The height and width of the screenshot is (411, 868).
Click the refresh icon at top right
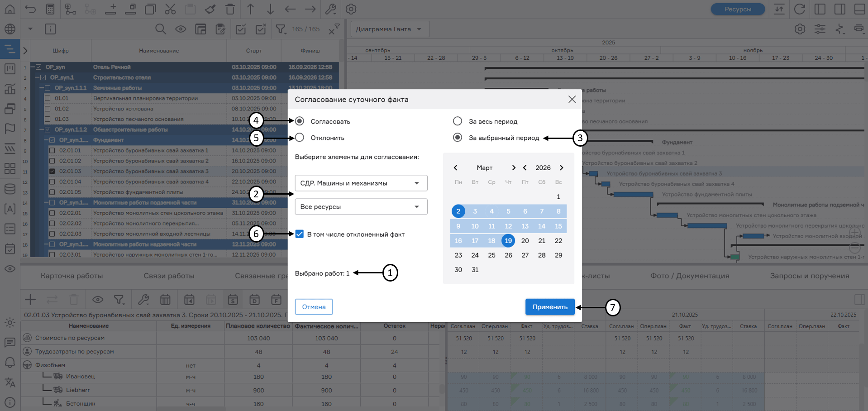[800, 9]
